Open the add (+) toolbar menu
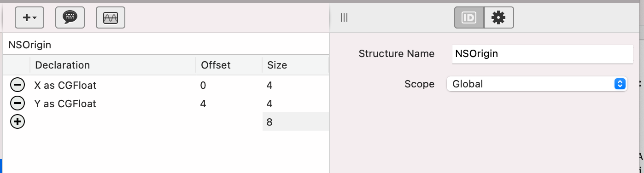 (x=29, y=17)
